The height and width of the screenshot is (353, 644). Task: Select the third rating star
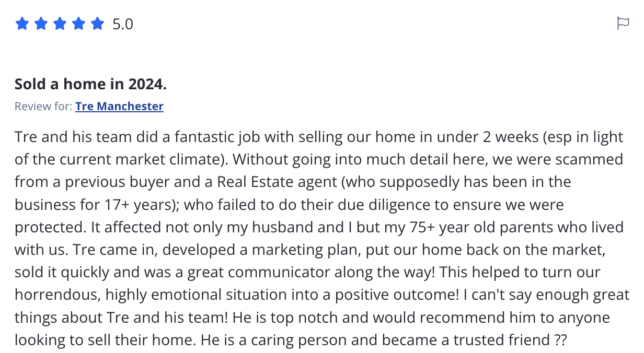(x=60, y=24)
